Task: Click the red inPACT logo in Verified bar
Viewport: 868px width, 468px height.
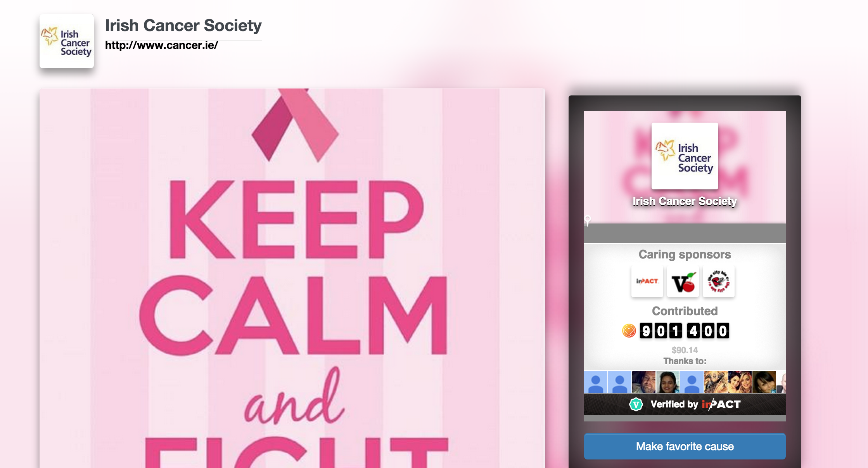Action: (x=721, y=404)
